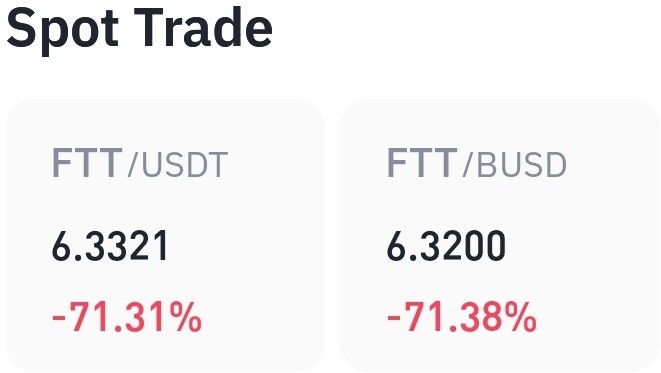The height and width of the screenshot is (373, 661).
Task: Click the /BUSD quote currency text
Action: [x=515, y=165]
